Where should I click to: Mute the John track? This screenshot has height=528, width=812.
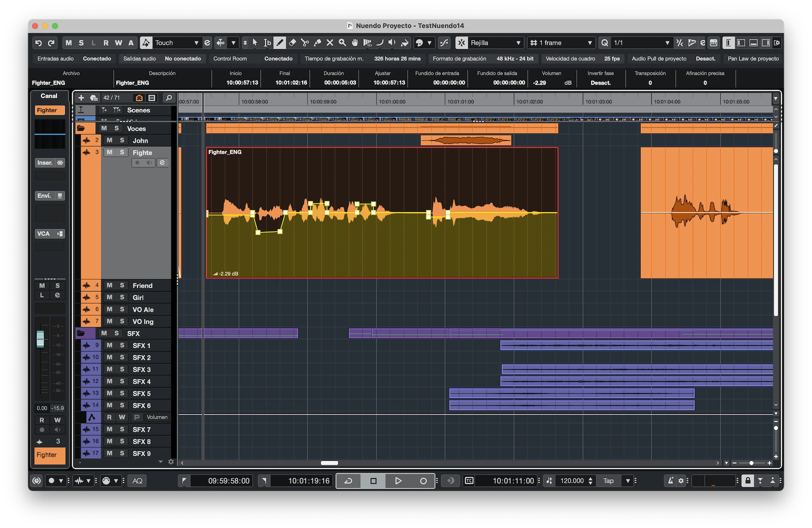(110, 140)
